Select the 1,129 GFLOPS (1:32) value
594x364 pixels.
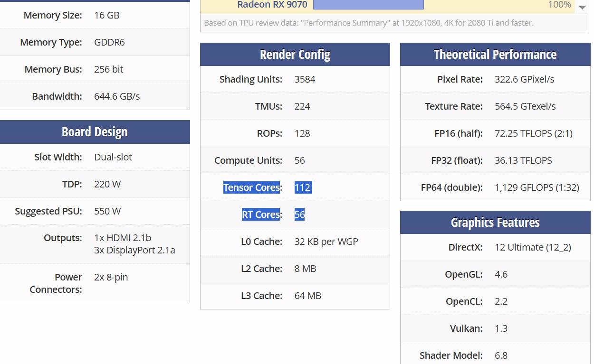coord(537,187)
